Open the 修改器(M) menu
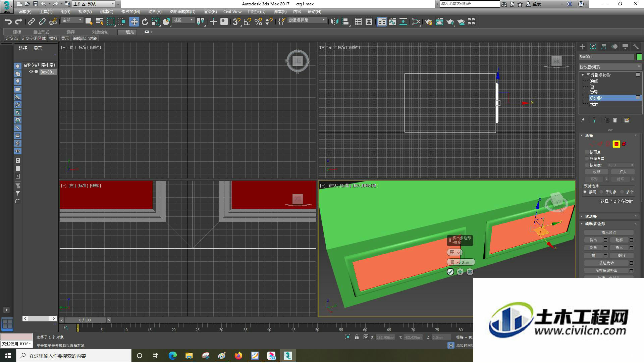644x363 pixels. click(131, 12)
